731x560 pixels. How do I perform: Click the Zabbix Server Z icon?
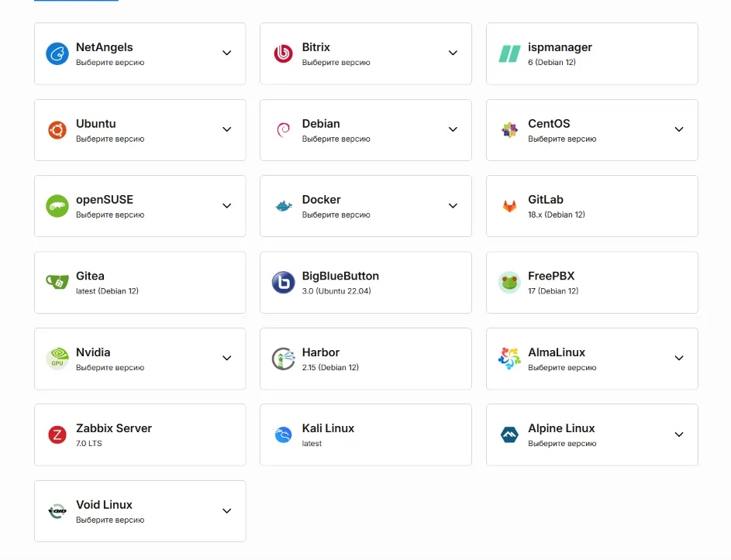coord(57,435)
